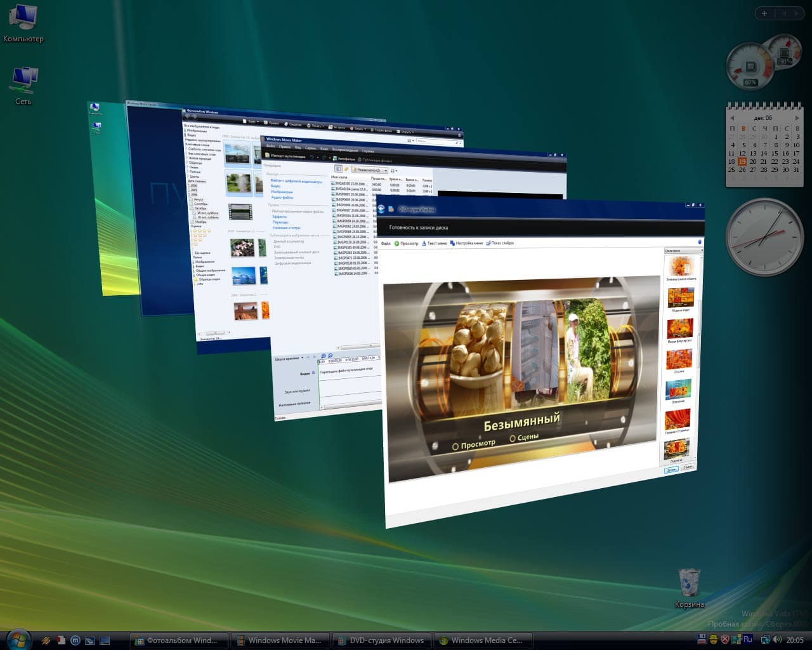Click the analog clock gadget
Screen dimensions: 812x650
(x=764, y=236)
